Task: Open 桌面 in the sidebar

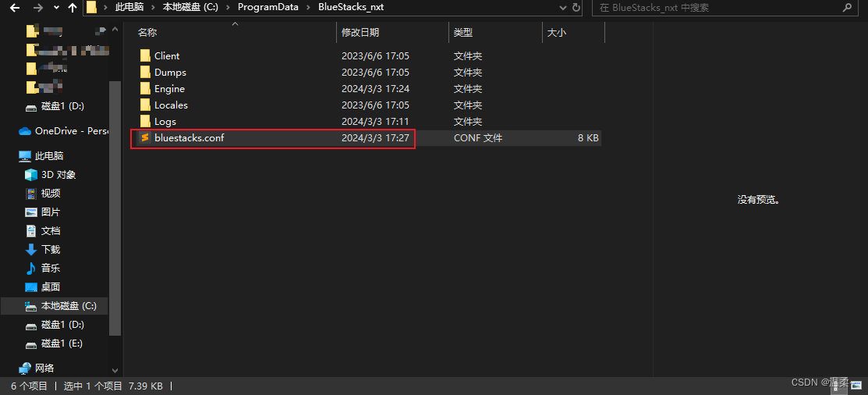Action: click(51, 287)
